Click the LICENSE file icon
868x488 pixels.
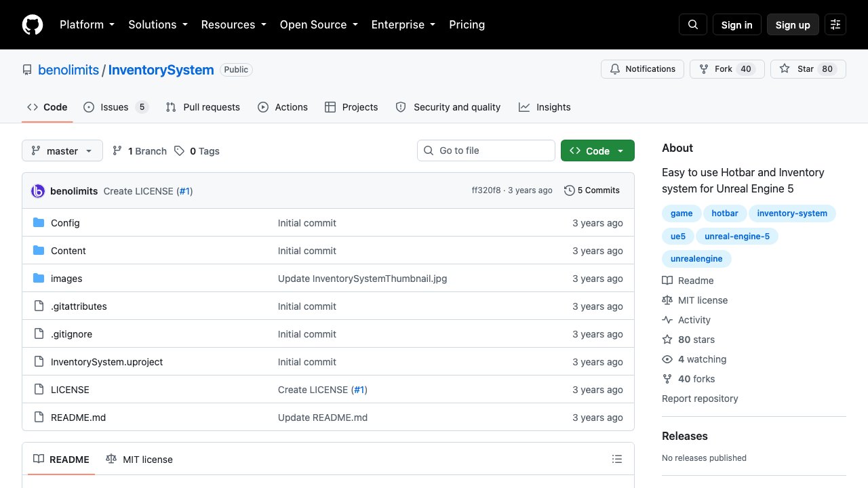pyautogui.click(x=39, y=390)
